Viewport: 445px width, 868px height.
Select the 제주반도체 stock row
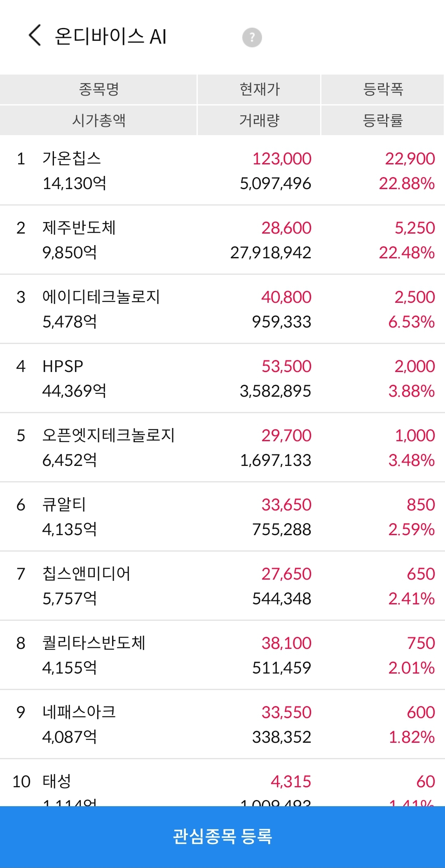(x=222, y=240)
